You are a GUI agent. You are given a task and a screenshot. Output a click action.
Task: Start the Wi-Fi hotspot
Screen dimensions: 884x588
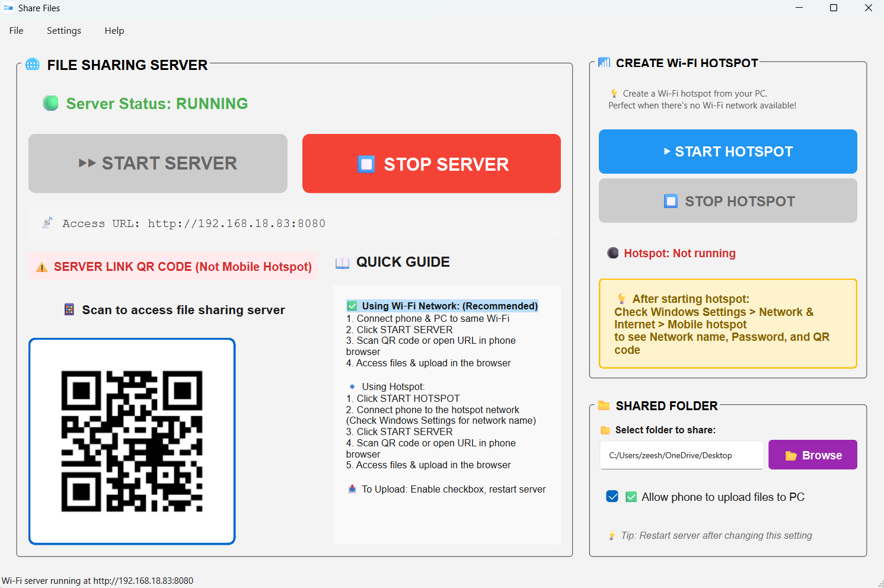(727, 151)
